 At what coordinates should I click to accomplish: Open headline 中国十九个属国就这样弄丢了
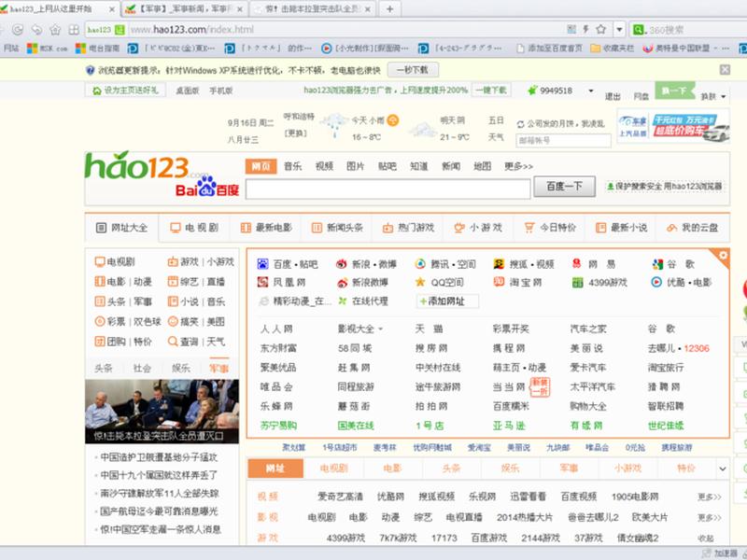[x=159, y=475]
